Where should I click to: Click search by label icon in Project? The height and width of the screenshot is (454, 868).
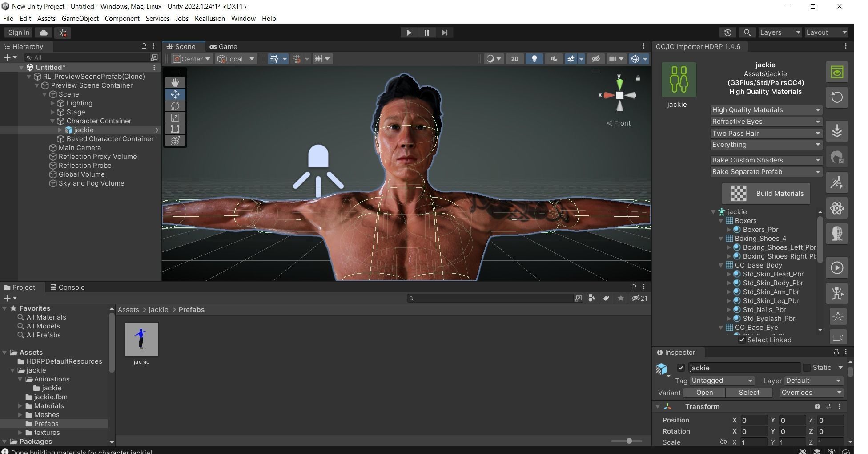click(606, 298)
